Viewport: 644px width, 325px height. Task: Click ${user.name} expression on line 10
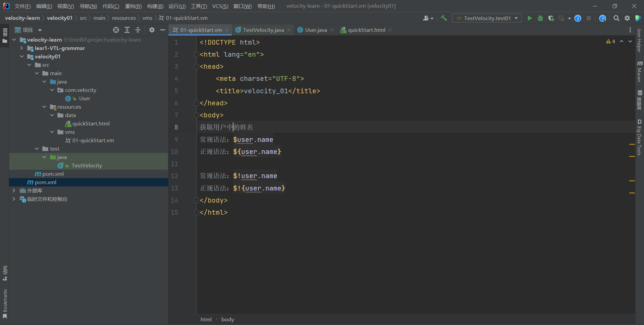click(257, 152)
